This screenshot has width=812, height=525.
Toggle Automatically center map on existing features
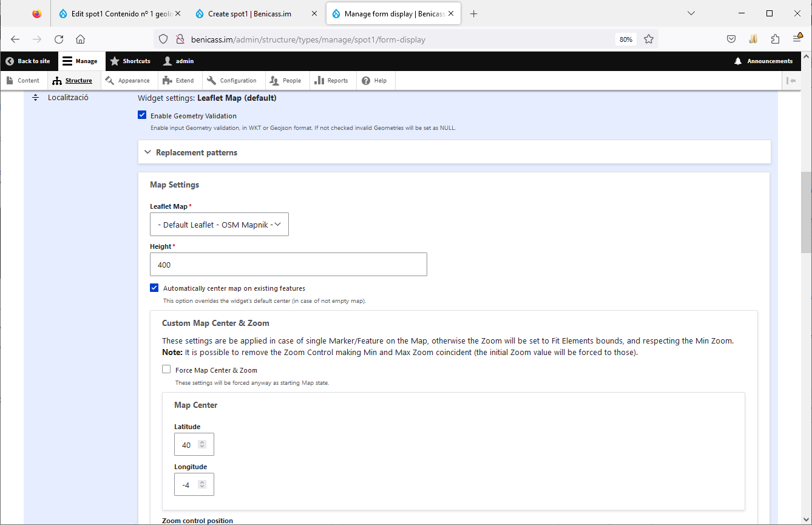click(154, 288)
